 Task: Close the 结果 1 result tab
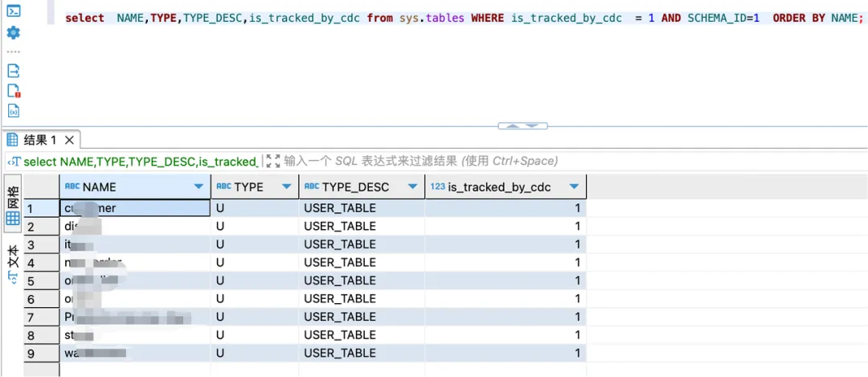[x=69, y=140]
